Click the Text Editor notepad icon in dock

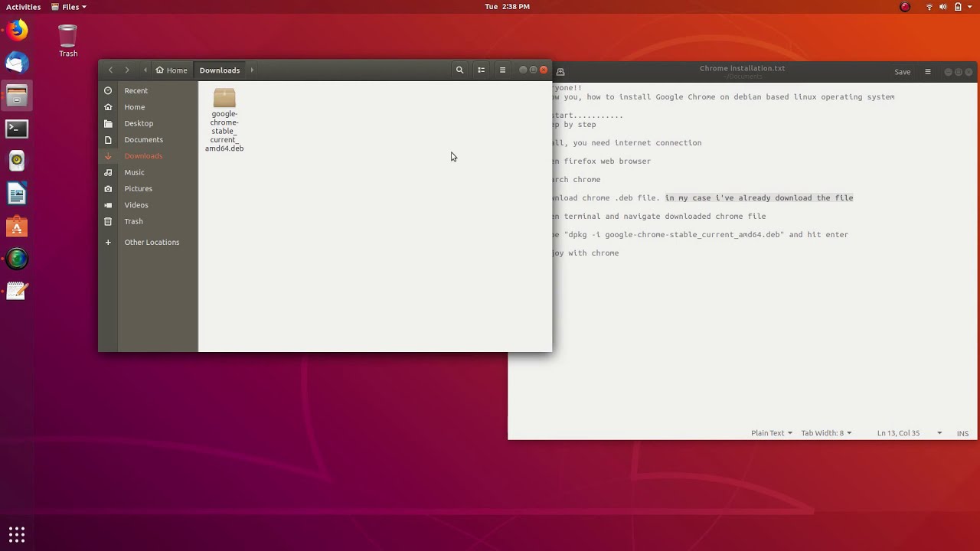pyautogui.click(x=17, y=292)
